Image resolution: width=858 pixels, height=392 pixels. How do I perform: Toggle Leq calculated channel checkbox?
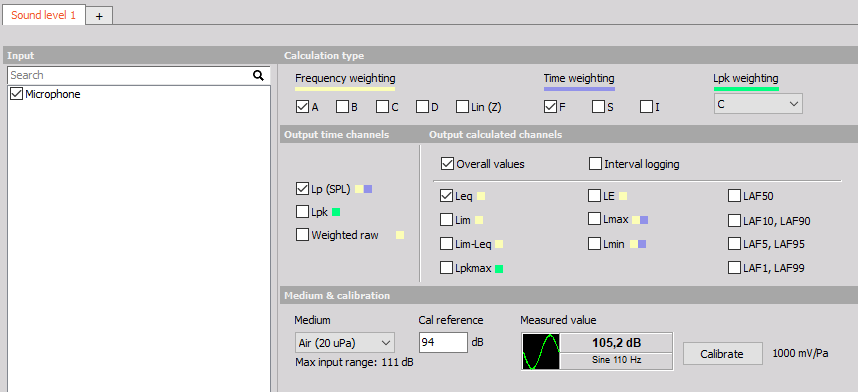(446, 195)
